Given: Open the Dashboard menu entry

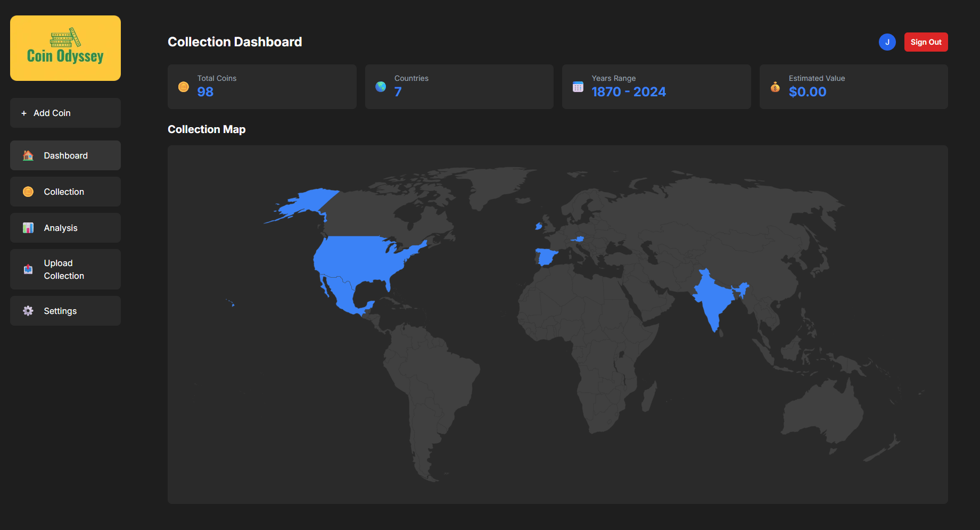Looking at the screenshot, I should pos(65,155).
